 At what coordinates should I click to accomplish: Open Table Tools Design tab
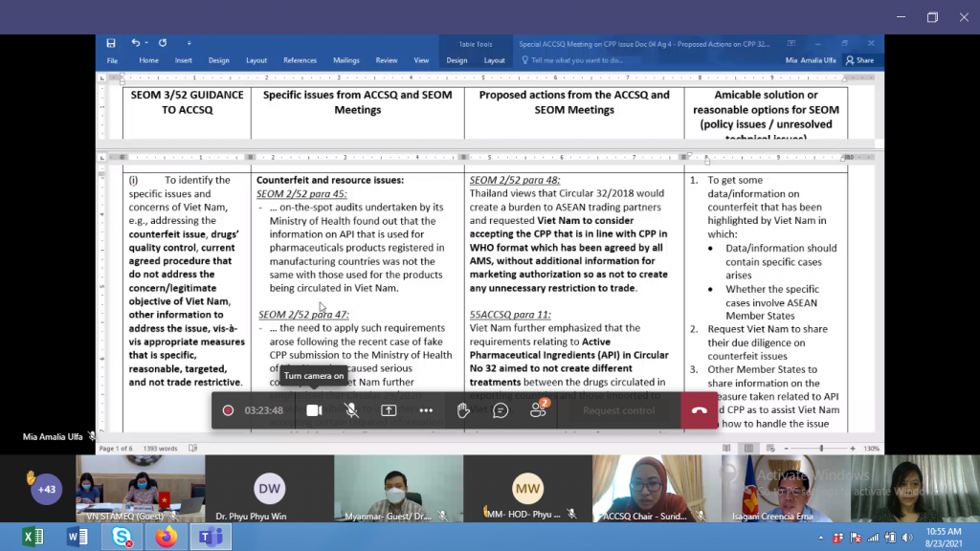click(x=457, y=60)
